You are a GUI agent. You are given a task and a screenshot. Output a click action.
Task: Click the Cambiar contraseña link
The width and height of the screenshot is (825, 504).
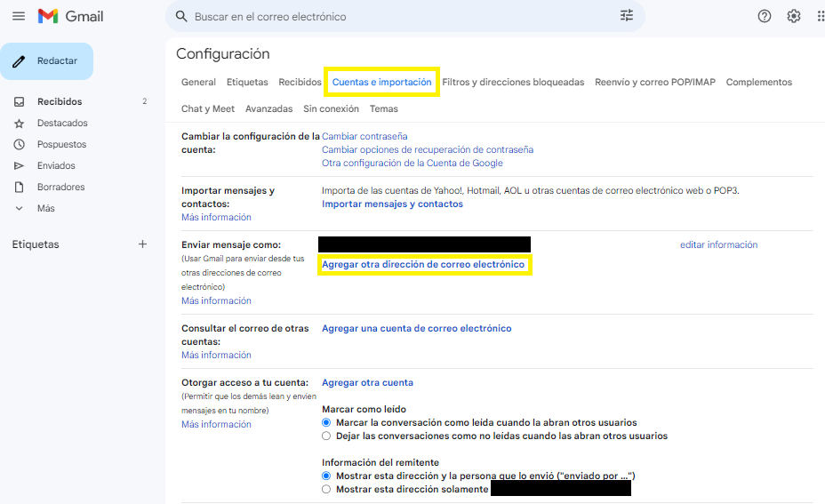[x=364, y=136]
